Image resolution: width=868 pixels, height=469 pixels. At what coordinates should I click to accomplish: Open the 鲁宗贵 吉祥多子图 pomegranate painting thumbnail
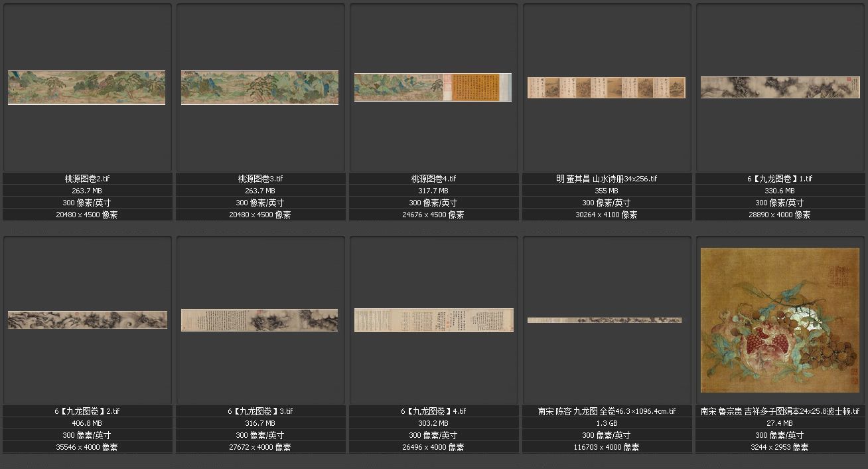click(x=780, y=320)
